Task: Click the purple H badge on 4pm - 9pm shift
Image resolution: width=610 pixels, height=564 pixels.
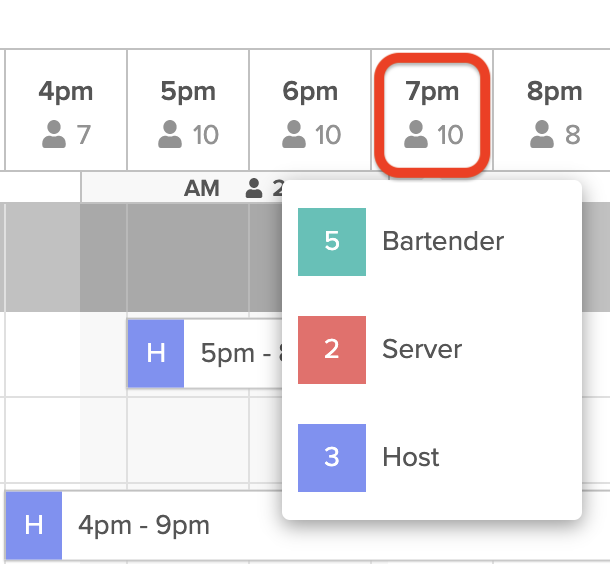Action: 34,525
